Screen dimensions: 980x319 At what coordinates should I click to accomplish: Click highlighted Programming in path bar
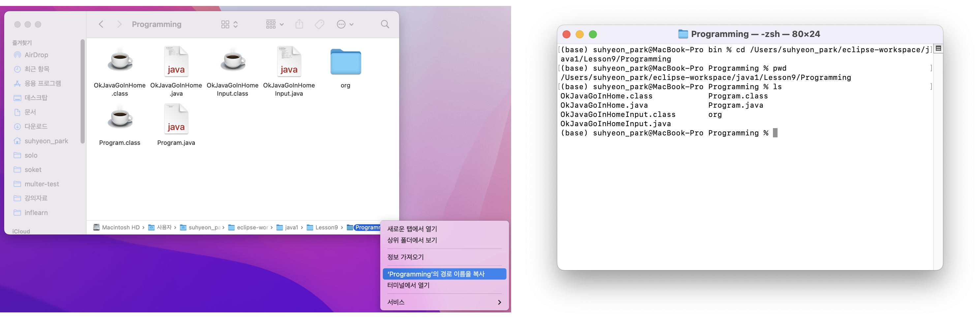(x=364, y=228)
